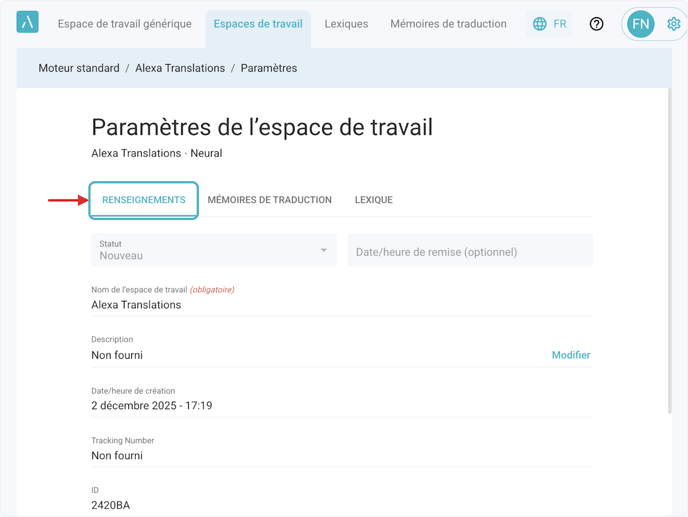This screenshot has height=517, width=688.
Task: Go to Espace de travail générique
Action: 124,24
